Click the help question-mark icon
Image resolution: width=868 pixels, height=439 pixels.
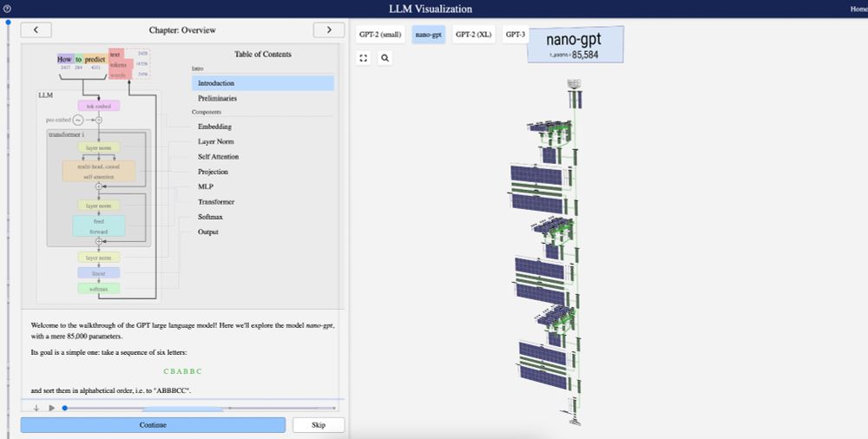click(x=7, y=9)
